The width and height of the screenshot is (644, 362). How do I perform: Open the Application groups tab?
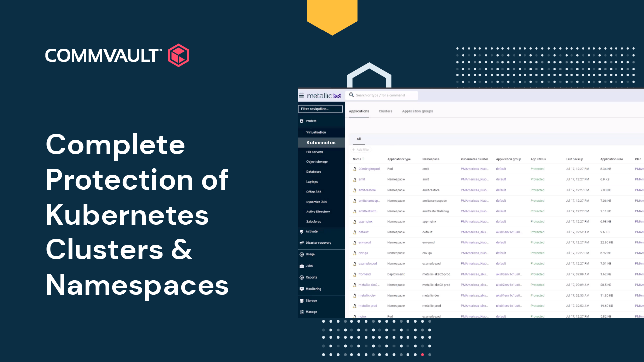(418, 111)
